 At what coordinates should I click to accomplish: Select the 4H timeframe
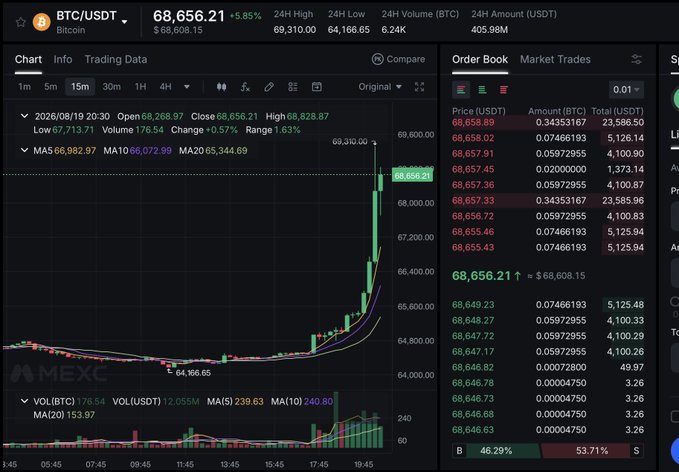(165, 87)
